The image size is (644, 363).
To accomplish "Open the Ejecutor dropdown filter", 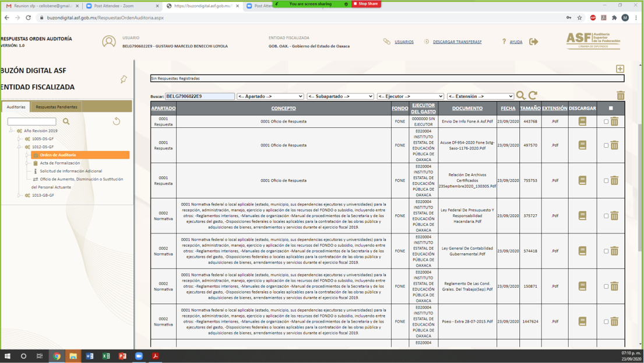I will click(410, 96).
